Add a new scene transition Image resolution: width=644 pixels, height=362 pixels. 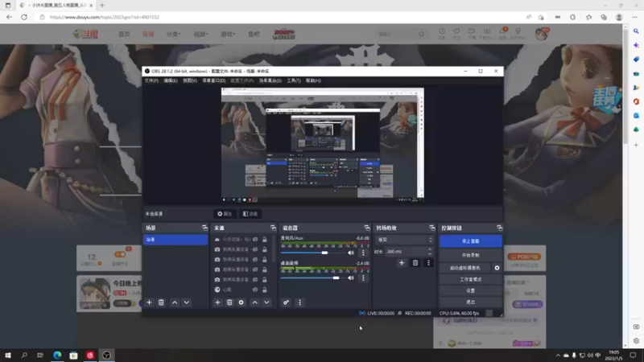(x=402, y=263)
